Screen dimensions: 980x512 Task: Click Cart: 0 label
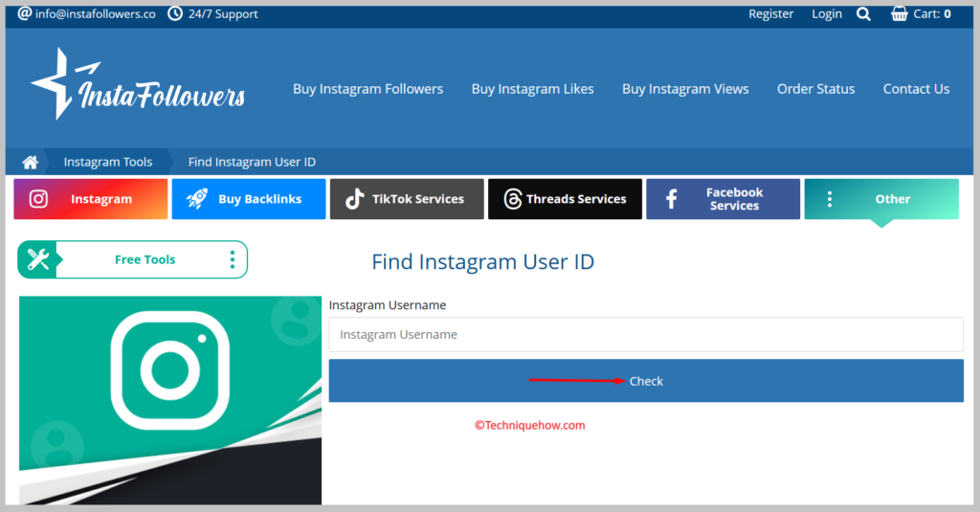[x=932, y=13]
